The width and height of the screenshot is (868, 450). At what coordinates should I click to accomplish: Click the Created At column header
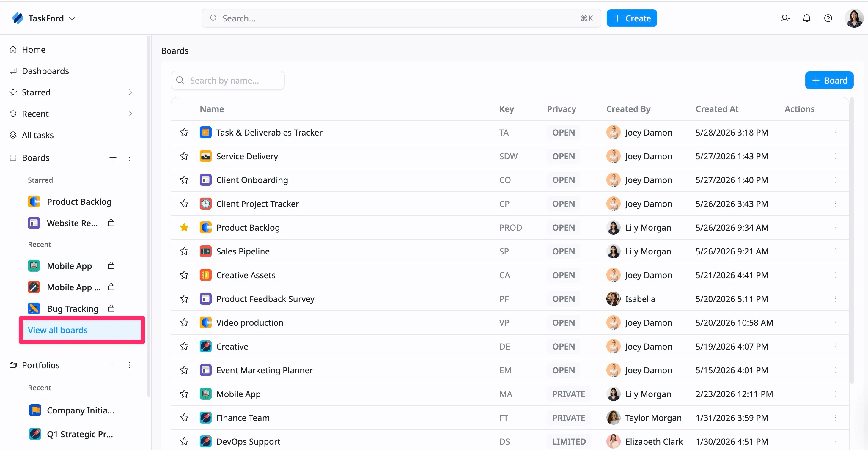[717, 109]
